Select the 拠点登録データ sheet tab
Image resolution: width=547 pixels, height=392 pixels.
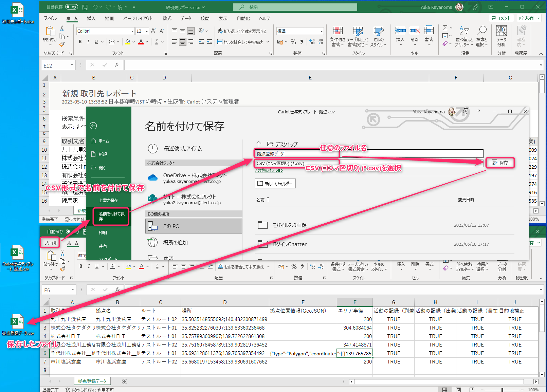92,381
